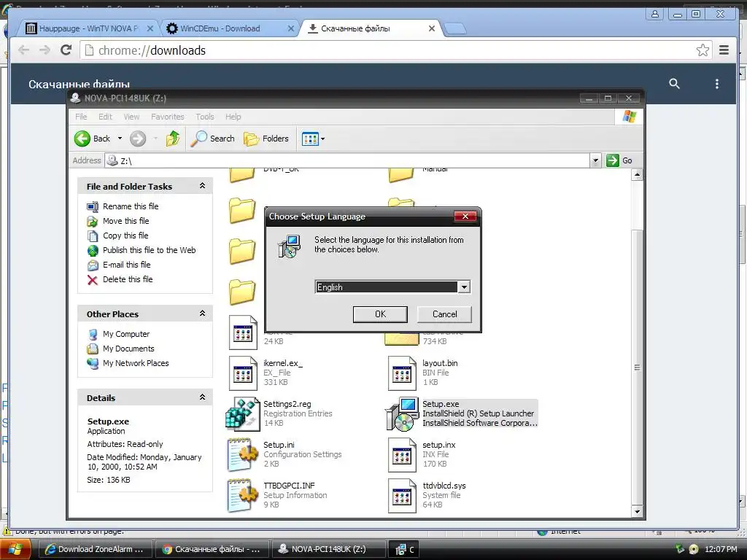Open the File menu in Explorer
This screenshot has width=747, height=560.
[x=81, y=117]
